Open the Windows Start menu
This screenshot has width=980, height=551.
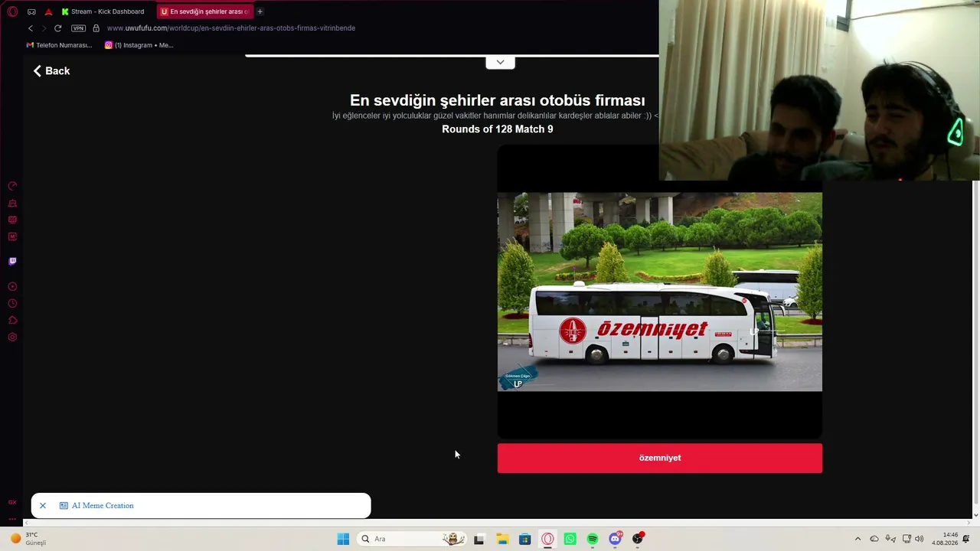click(x=343, y=539)
